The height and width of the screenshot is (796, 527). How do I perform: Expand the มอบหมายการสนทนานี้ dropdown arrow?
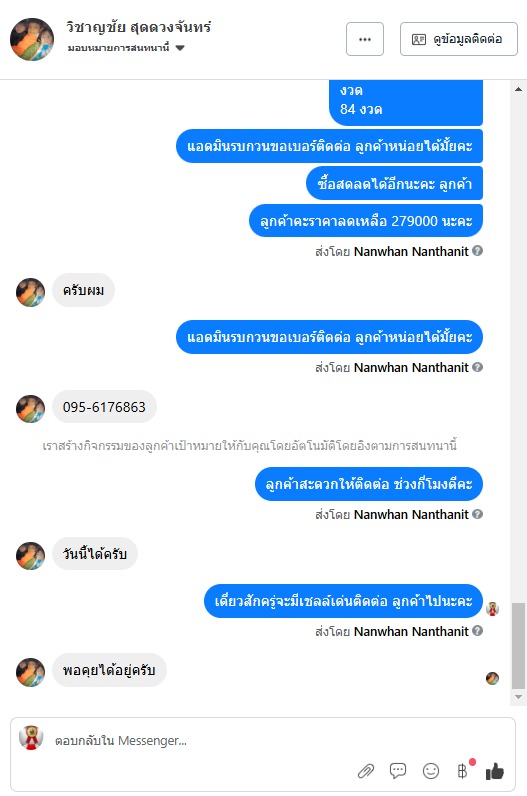click(x=180, y=48)
